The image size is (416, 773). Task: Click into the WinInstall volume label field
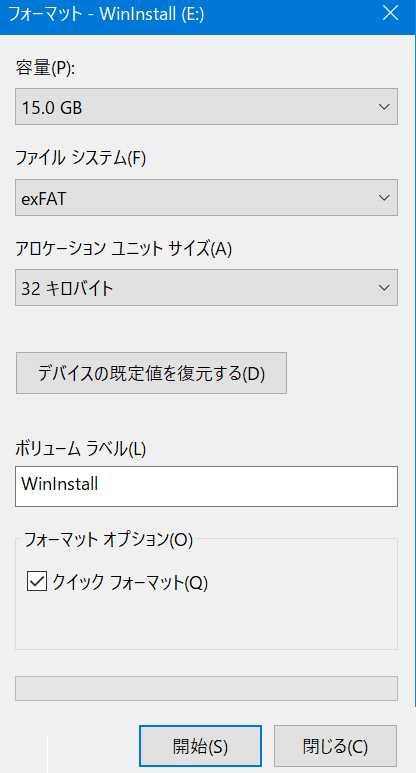coord(207,487)
